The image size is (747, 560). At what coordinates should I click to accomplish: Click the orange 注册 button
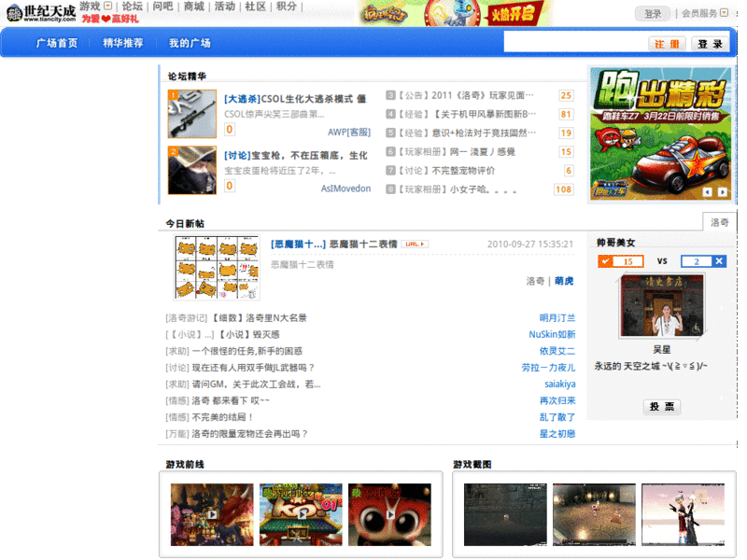click(667, 44)
